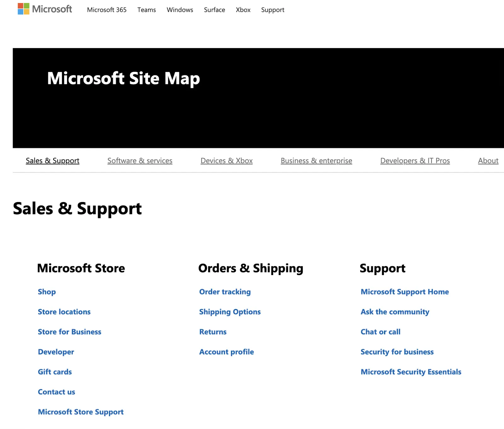Open the Developers & IT Pros tab
Image resolution: width=504 pixels, height=429 pixels.
click(415, 161)
